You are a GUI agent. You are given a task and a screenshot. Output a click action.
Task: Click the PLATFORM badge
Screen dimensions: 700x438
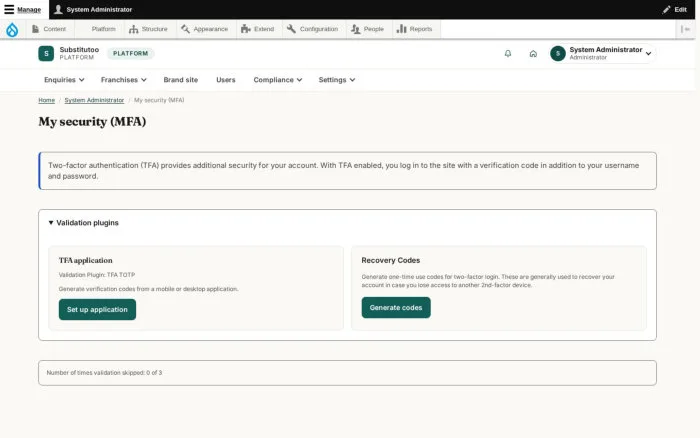tap(130, 54)
